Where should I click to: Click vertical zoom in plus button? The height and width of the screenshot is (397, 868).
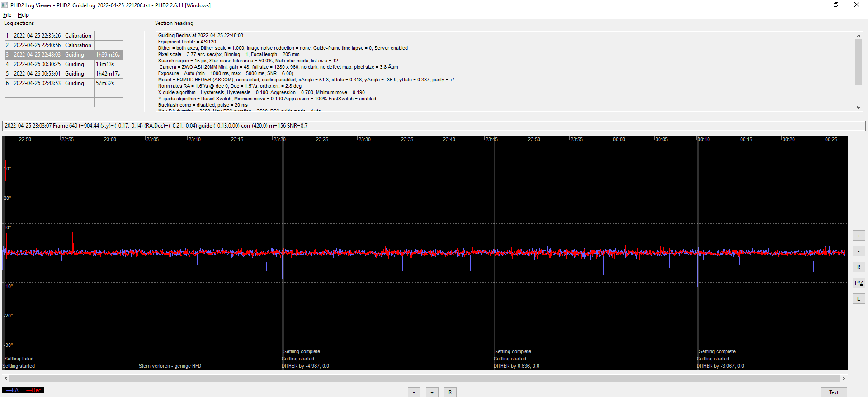pos(859,236)
